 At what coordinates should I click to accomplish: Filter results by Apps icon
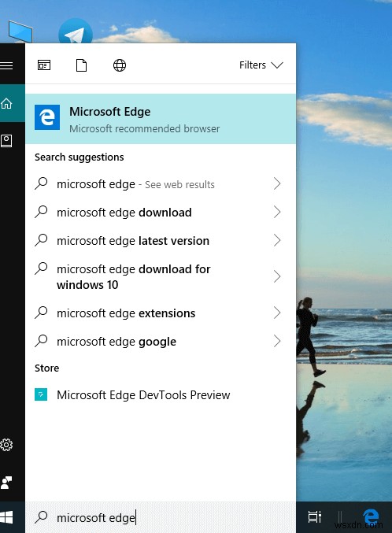point(44,65)
